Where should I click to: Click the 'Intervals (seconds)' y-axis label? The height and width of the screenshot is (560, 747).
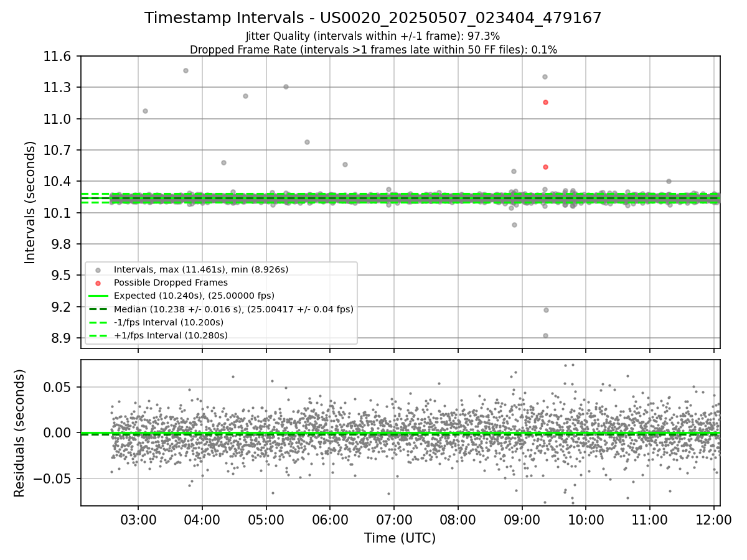point(31,202)
